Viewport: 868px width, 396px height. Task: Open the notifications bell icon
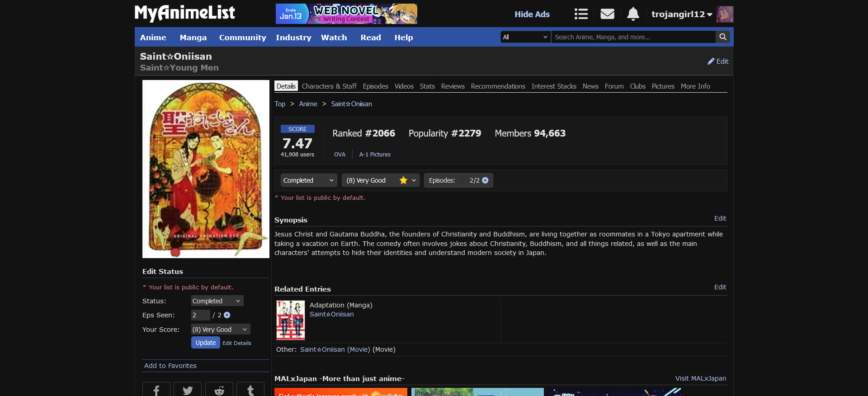(x=633, y=14)
